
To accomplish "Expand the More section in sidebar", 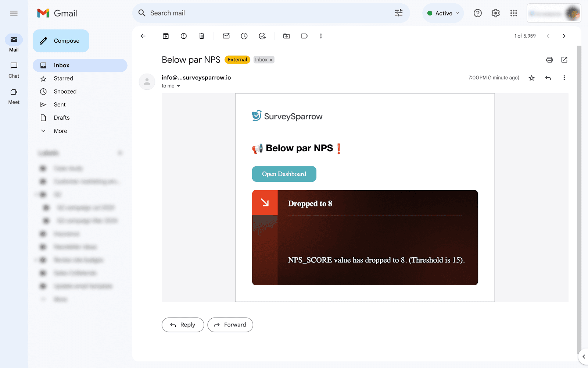I will (60, 131).
